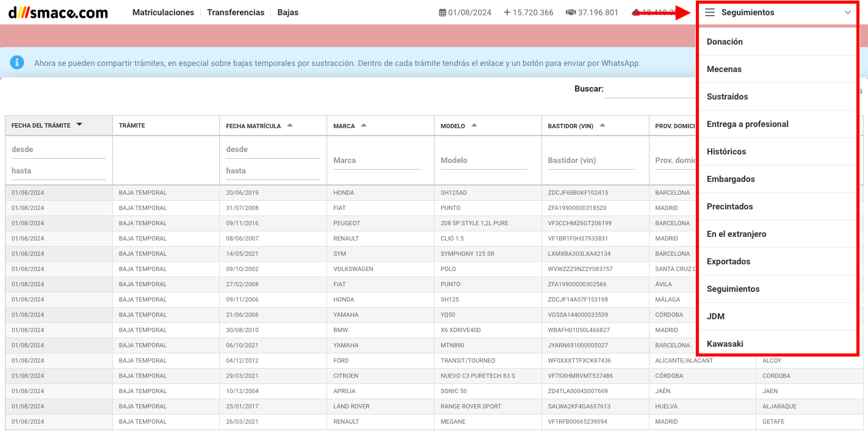The image size is (868, 431).
Task: Choose the Mecenas menu entry
Action: click(x=778, y=69)
